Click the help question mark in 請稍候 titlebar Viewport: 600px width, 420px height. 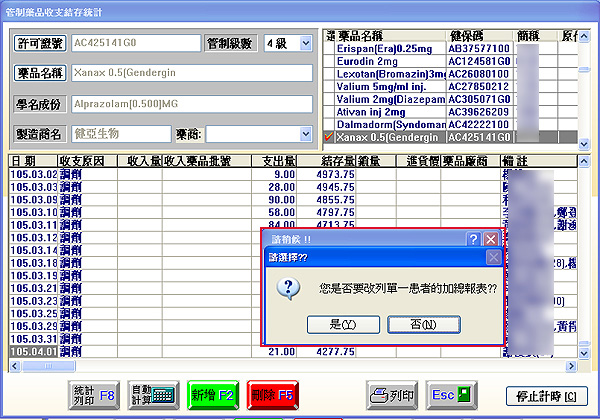474,240
